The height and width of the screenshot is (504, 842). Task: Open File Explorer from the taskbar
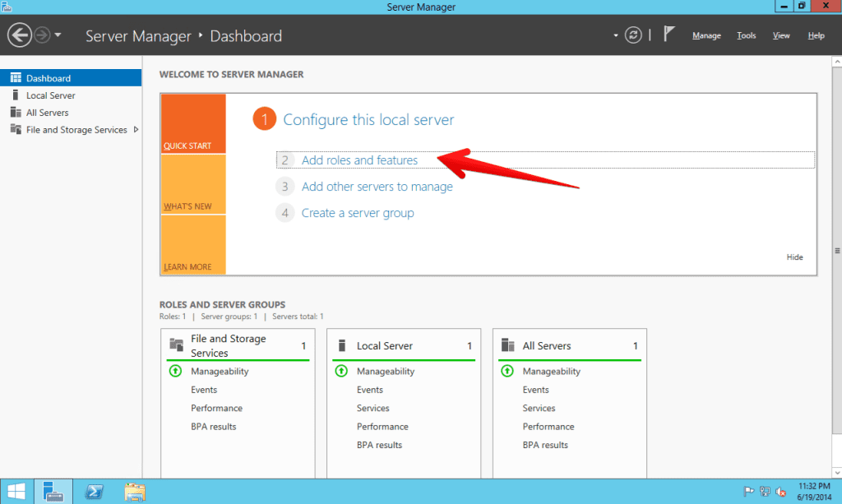click(134, 492)
